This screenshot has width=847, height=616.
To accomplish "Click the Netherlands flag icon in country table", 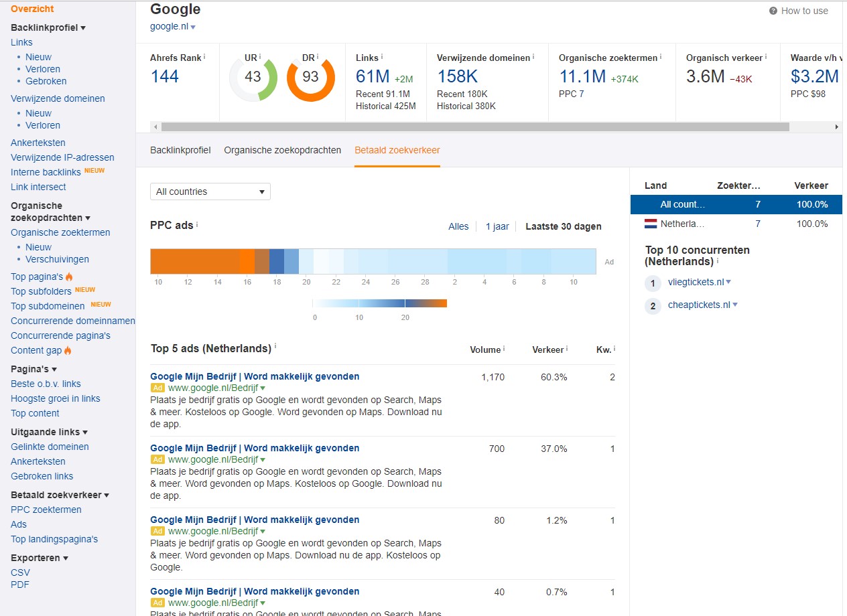I will coord(650,224).
